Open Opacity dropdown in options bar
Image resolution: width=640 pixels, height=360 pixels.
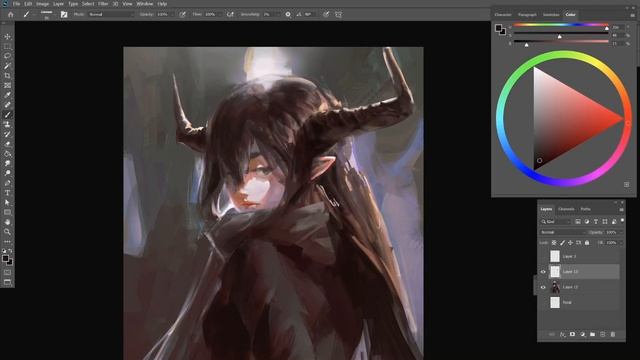[x=173, y=14]
